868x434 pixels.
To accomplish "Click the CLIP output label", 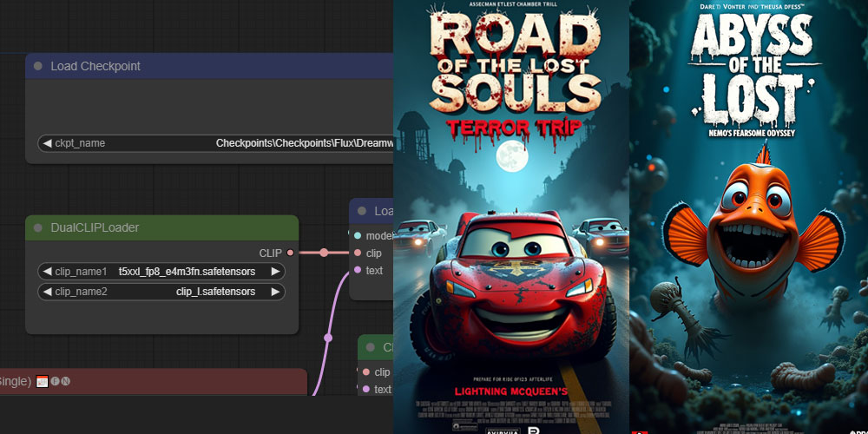I will 270,253.
